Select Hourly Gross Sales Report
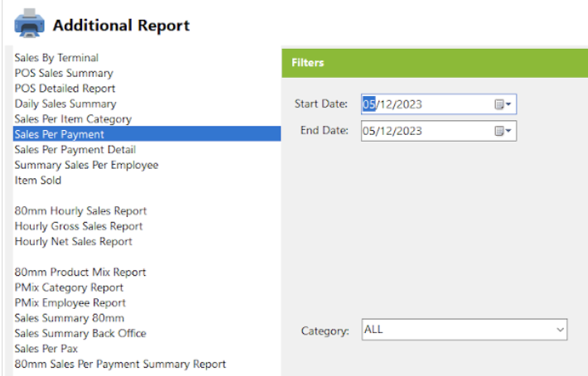Viewport: 588px width, 376px height. tap(79, 226)
